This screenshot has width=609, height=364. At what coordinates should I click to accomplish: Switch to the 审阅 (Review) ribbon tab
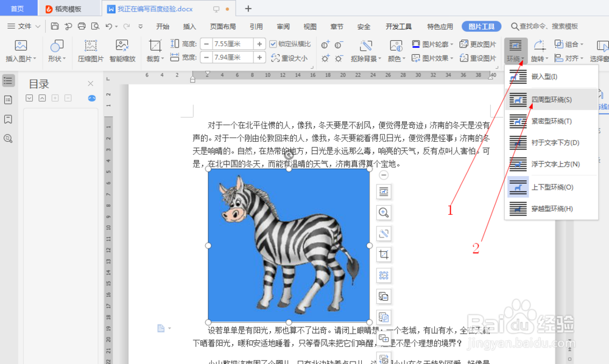point(283,26)
